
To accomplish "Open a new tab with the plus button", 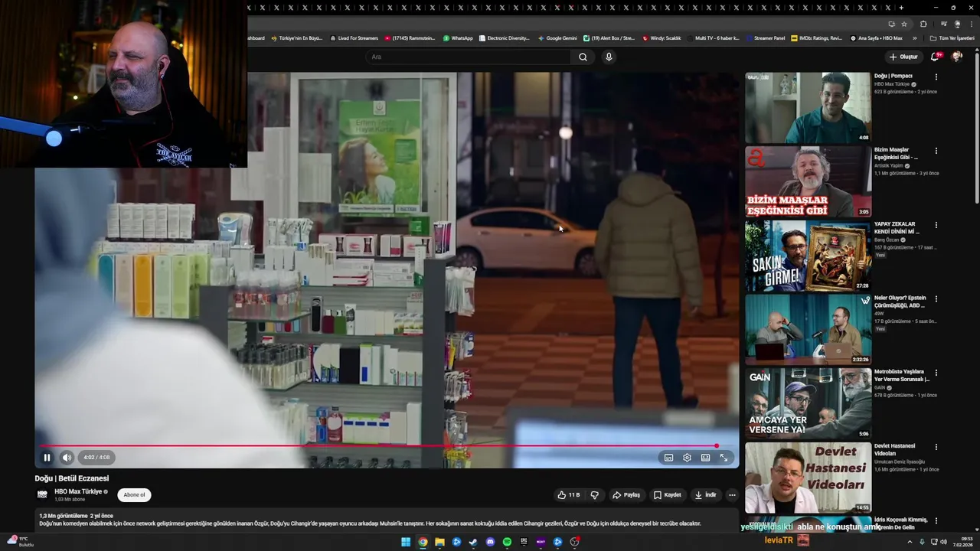I will coord(901,8).
